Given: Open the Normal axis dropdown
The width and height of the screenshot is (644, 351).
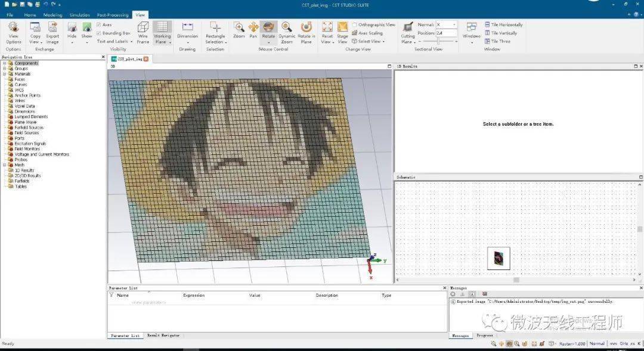Looking at the screenshot, I should (454, 25).
